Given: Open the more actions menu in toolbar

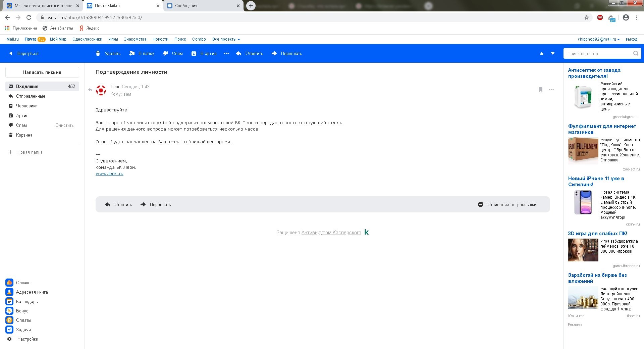Looking at the screenshot, I should [x=226, y=53].
